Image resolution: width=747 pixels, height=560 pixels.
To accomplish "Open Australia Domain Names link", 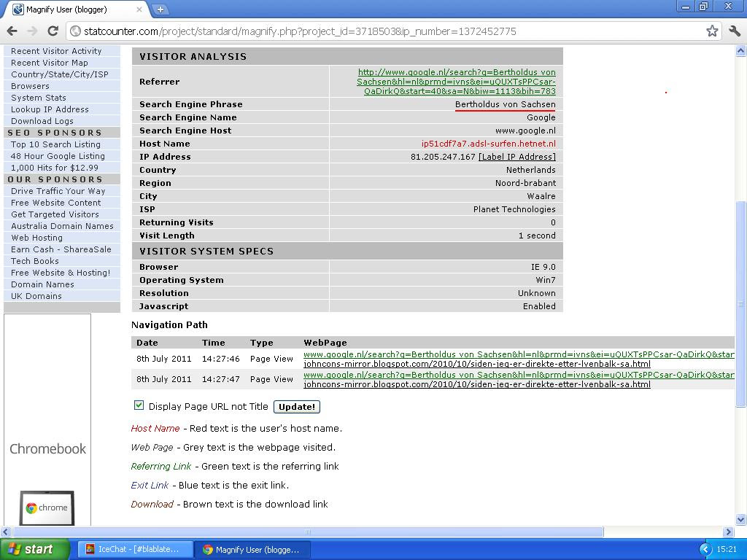I will (x=63, y=226).
